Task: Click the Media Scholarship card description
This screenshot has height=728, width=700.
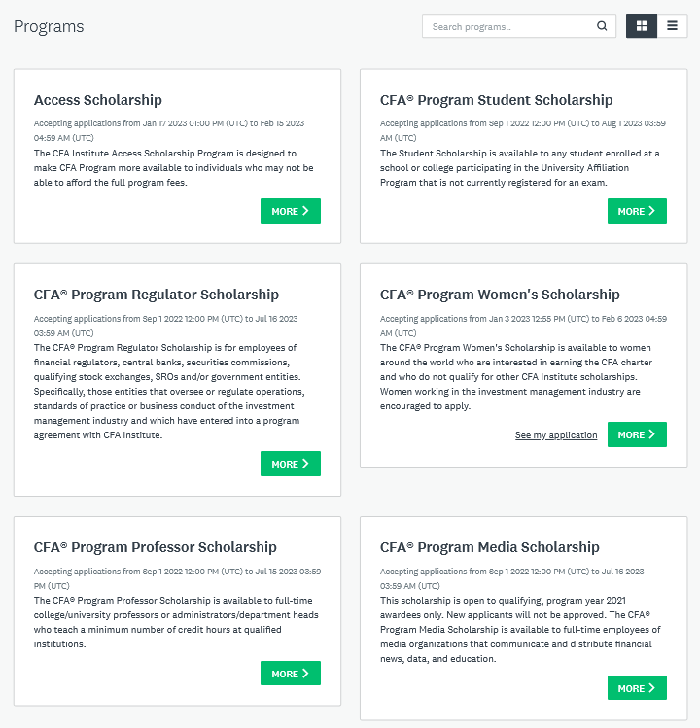Action: click(x=520, y=629)
